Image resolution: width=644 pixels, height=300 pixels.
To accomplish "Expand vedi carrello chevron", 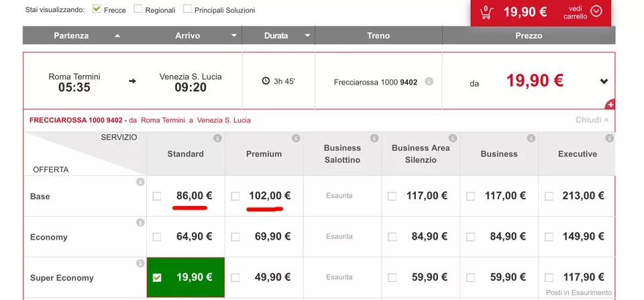I will click(x=596, y=11).
